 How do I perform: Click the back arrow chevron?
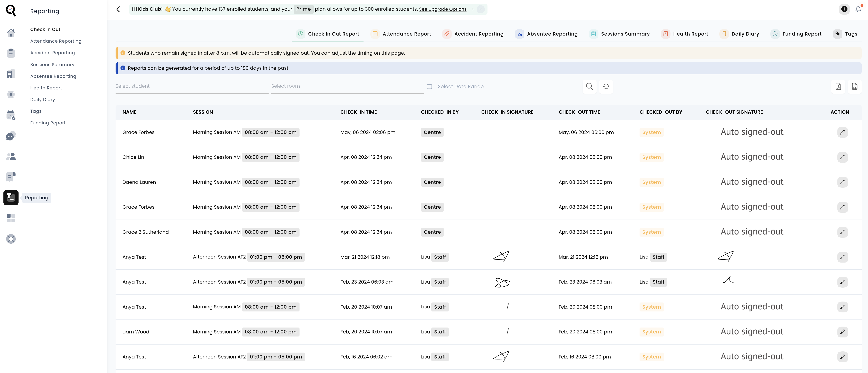pos(118,9)
